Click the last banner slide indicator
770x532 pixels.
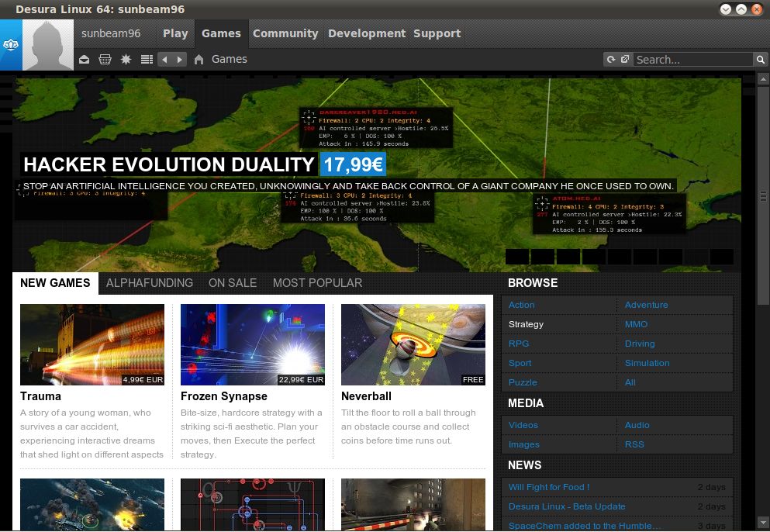tap(721, 257)
